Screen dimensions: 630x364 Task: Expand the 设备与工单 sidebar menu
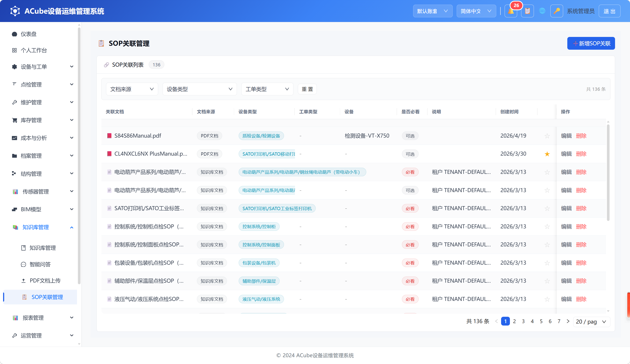pos(40,67)
